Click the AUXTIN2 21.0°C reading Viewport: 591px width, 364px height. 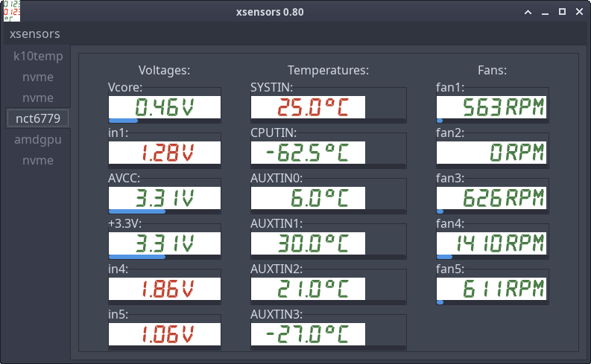tap(308, 289)
